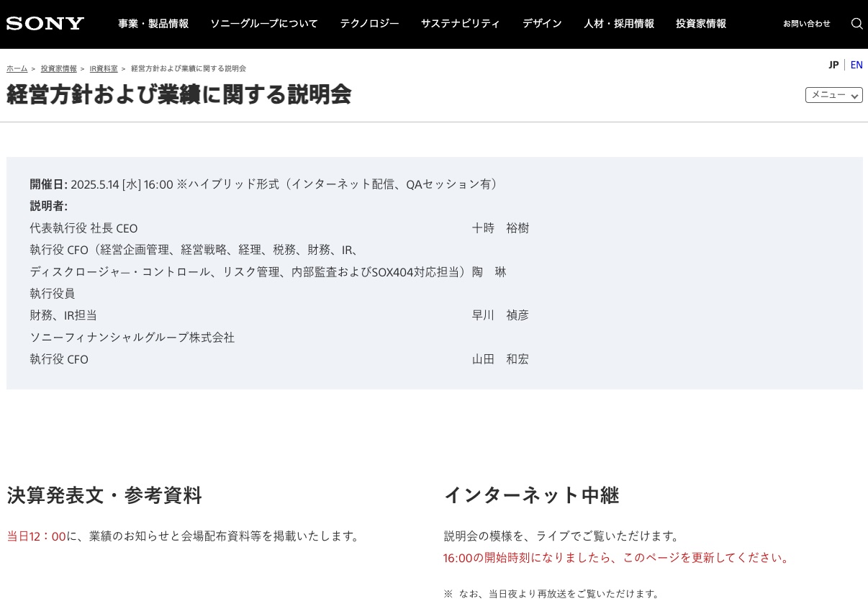Click 説明会の模様を、ライブでご覧いただけます text
868x609 pixels.
pyautogui.click(x=561, y=536)
